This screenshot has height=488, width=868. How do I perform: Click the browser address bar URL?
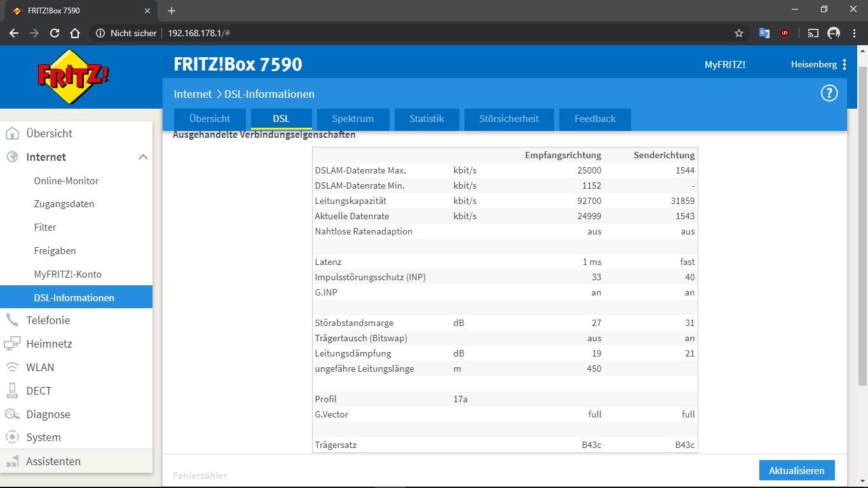199,33
